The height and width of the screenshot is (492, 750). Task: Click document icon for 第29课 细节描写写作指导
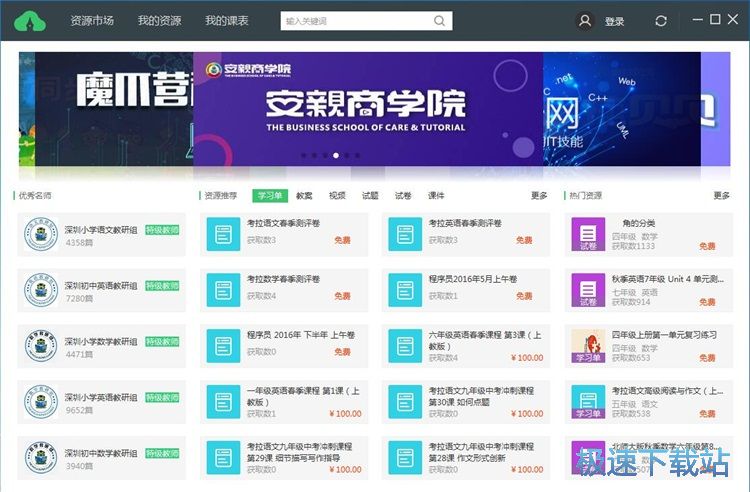[223, 458]
